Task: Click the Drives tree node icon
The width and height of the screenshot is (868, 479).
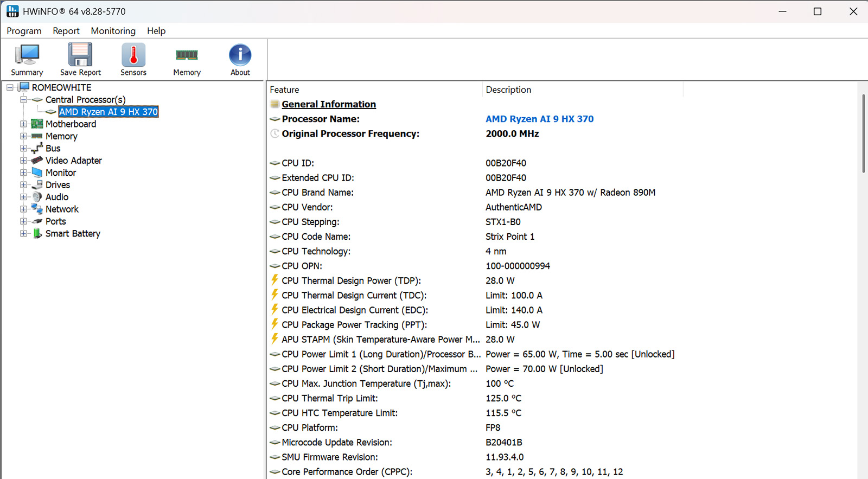Action: (37, 185)
